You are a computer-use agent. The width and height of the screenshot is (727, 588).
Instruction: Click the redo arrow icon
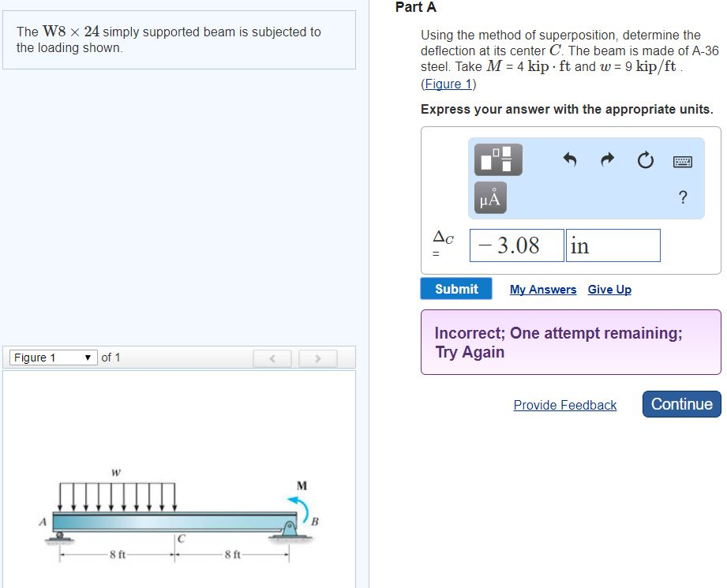[607, 160]
